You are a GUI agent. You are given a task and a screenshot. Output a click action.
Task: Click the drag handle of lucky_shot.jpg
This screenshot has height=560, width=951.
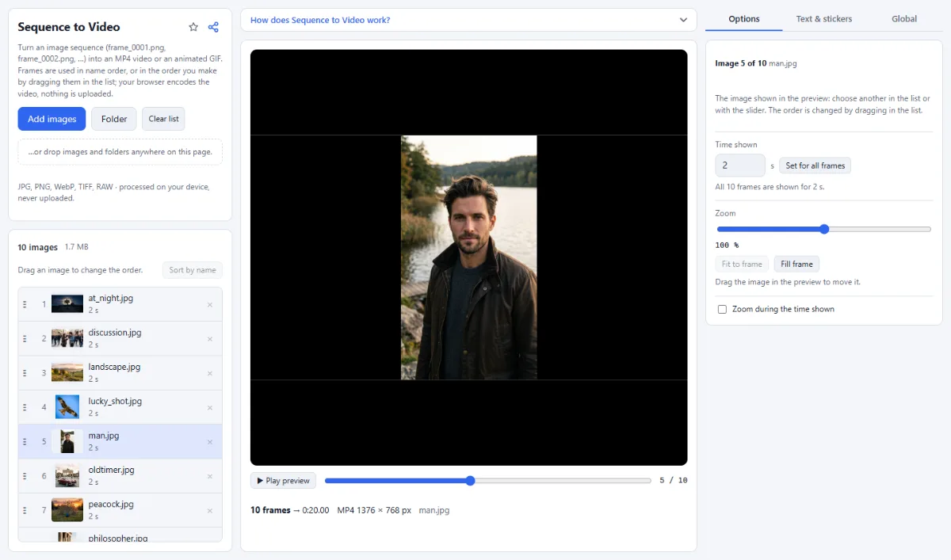coord(25,407)
